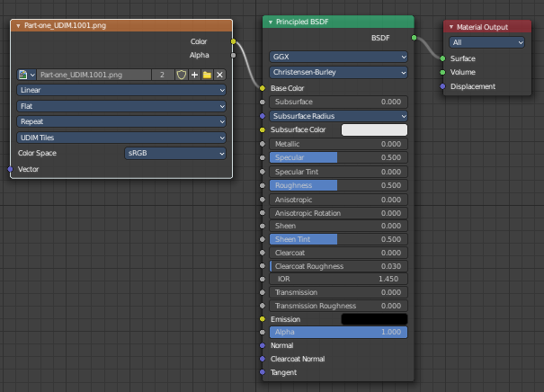Select the Principled BSDF node header title

click(x=302, y=22)
